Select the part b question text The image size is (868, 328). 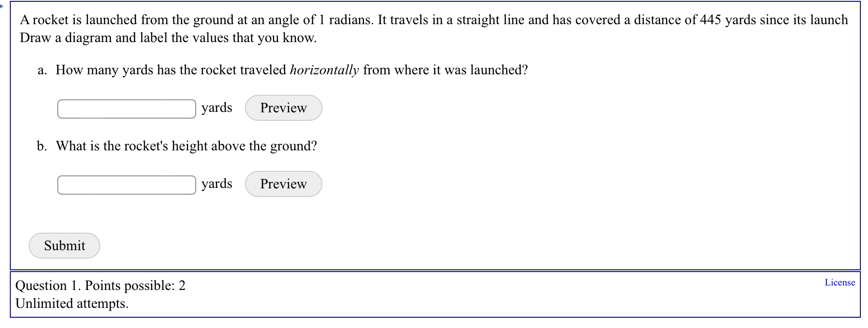click(186, 145)
